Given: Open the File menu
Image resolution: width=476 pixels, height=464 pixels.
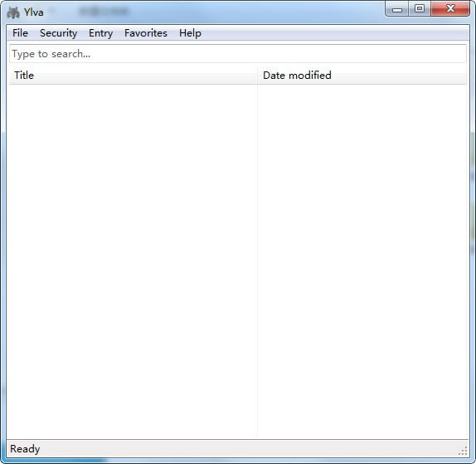Looking at the screenshot, I should pos(20,33).
